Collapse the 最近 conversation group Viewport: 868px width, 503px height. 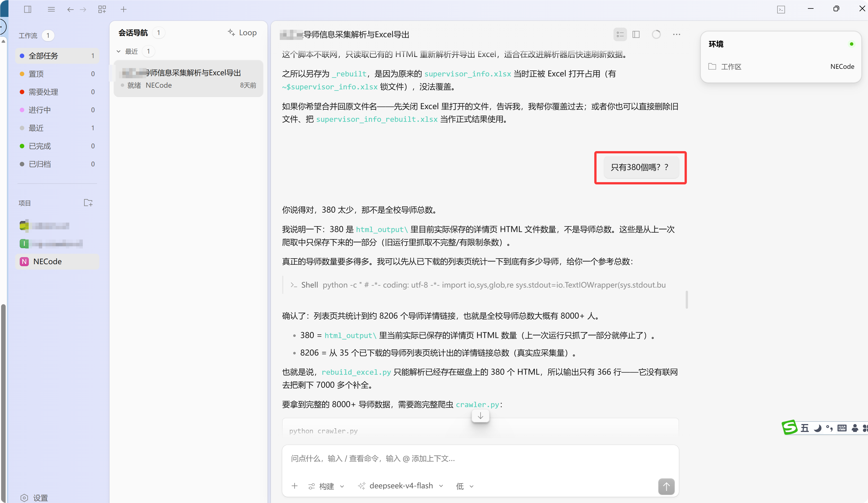coord(119,51)
